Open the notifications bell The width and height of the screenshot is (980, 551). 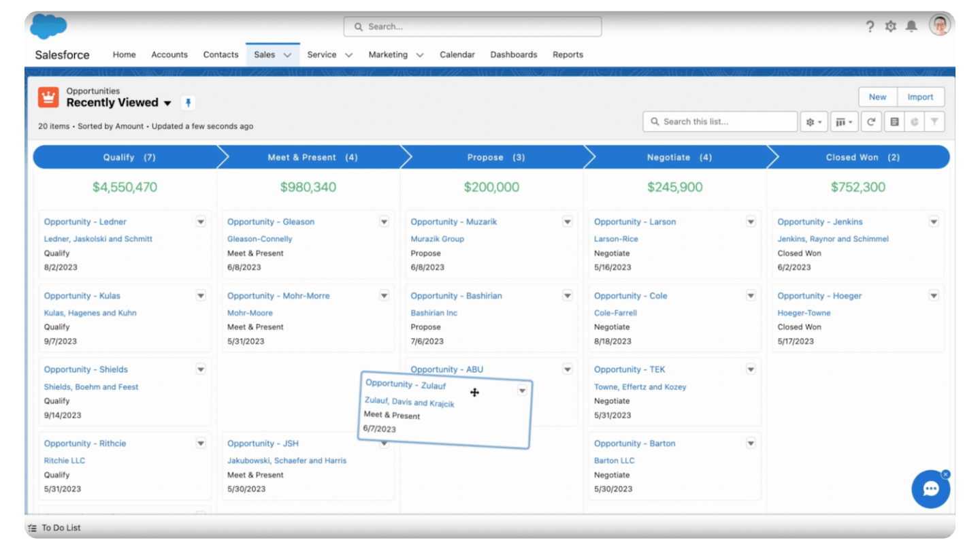coord(911,27)
